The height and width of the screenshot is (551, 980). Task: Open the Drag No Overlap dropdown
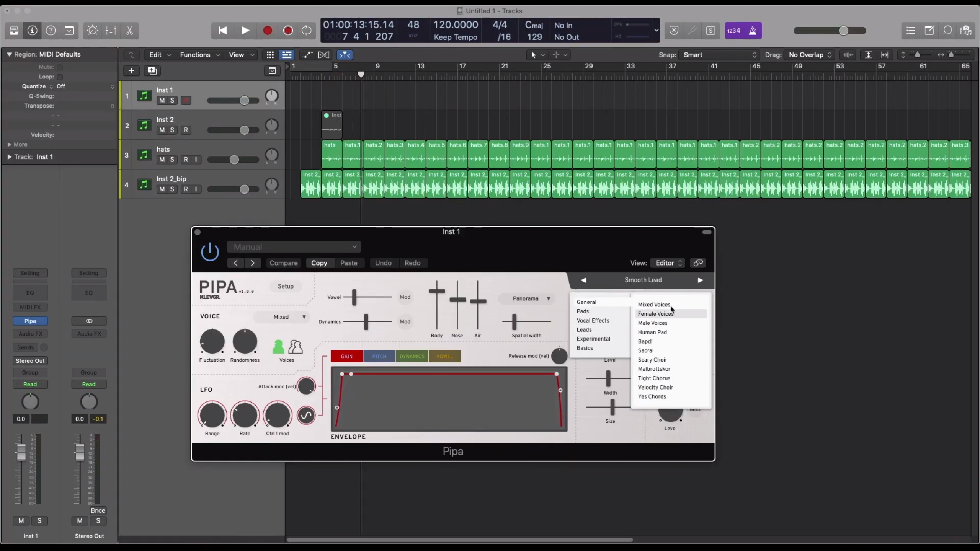809,55
